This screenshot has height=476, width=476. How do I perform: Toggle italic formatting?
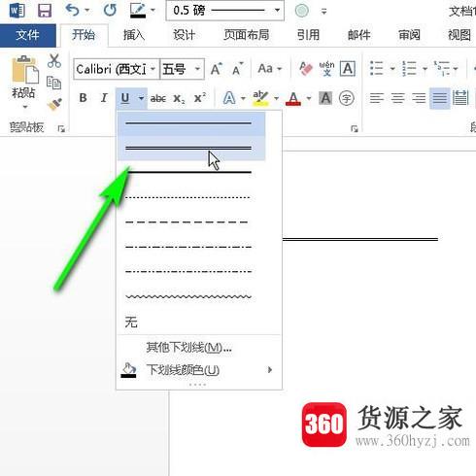pyautogui.click(x=104, y=98)
